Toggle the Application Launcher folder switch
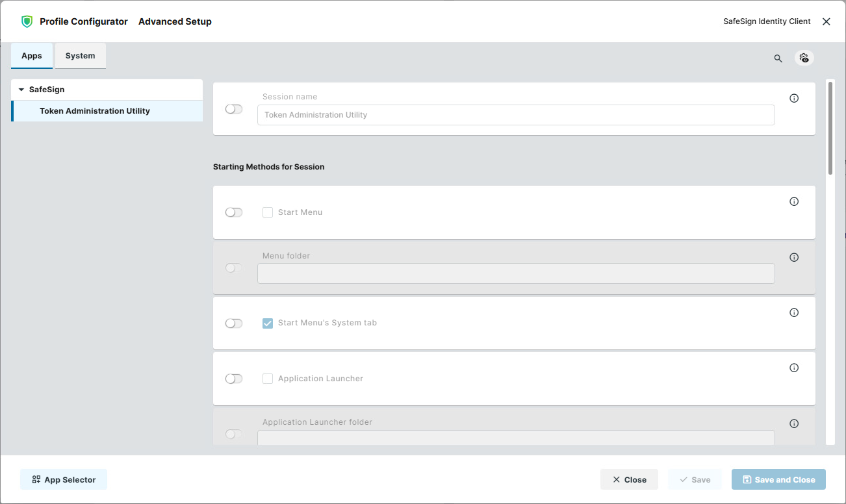 click(234, 434)
